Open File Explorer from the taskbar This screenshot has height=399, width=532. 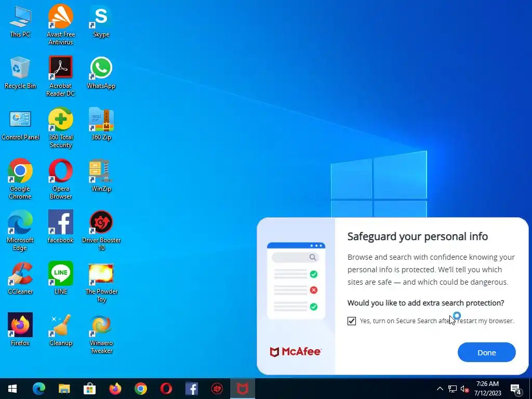pos(64,389)
